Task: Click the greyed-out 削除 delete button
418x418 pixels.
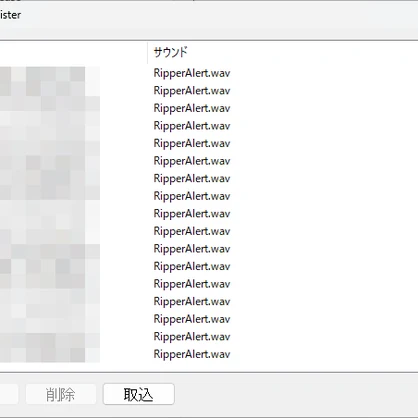Action: [x=61, y=394]
